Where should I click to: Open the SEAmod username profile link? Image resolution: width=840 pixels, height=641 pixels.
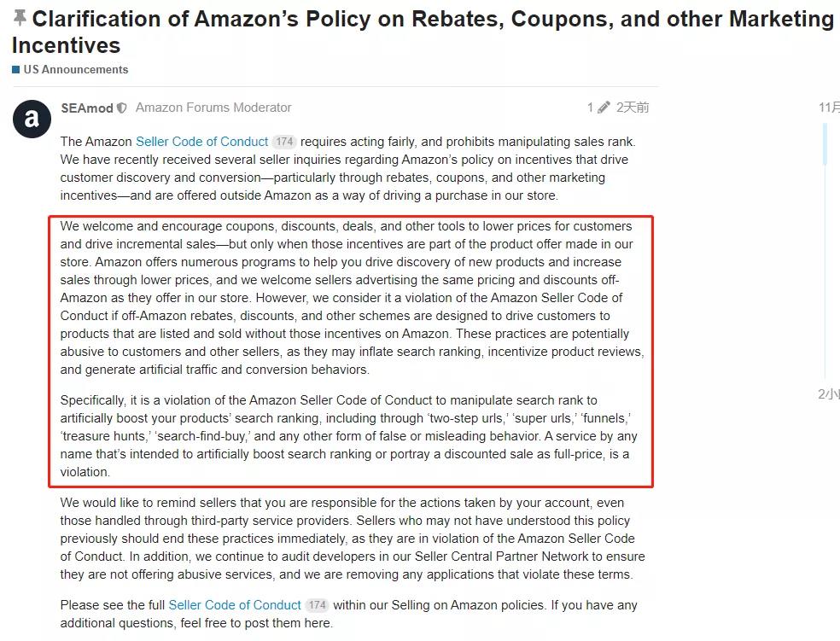[86, 108]
